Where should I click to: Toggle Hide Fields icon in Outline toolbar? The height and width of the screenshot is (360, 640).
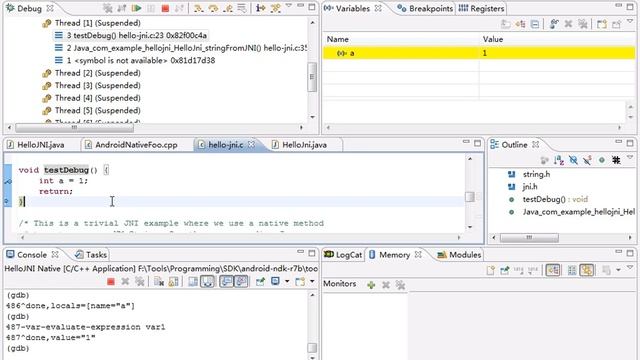573,160
